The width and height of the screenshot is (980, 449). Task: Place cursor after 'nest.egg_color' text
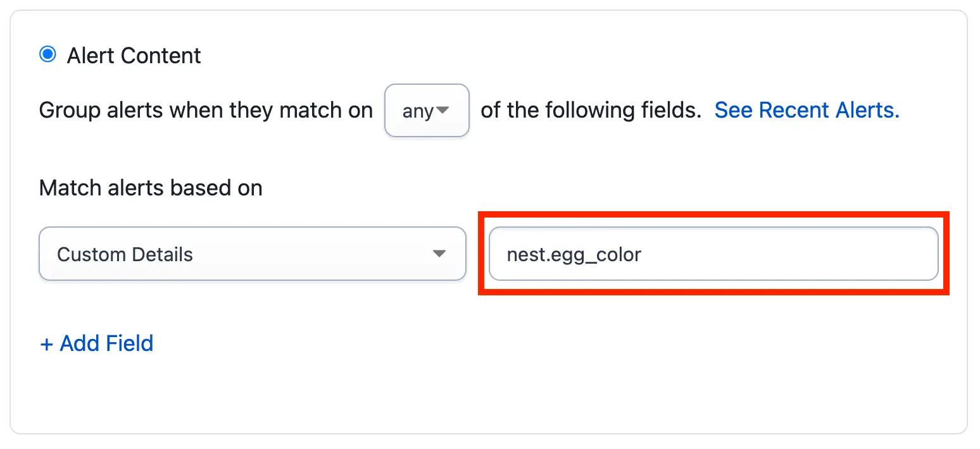click(x=643, y=254)
